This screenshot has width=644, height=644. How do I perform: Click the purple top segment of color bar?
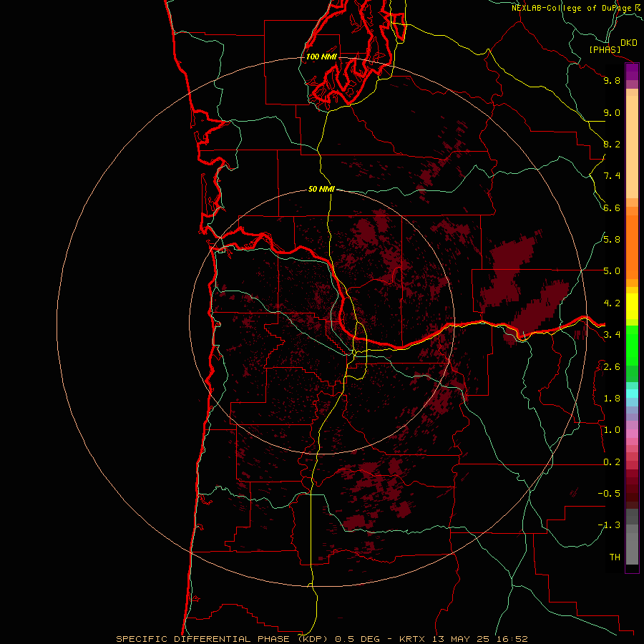point(632,72)
